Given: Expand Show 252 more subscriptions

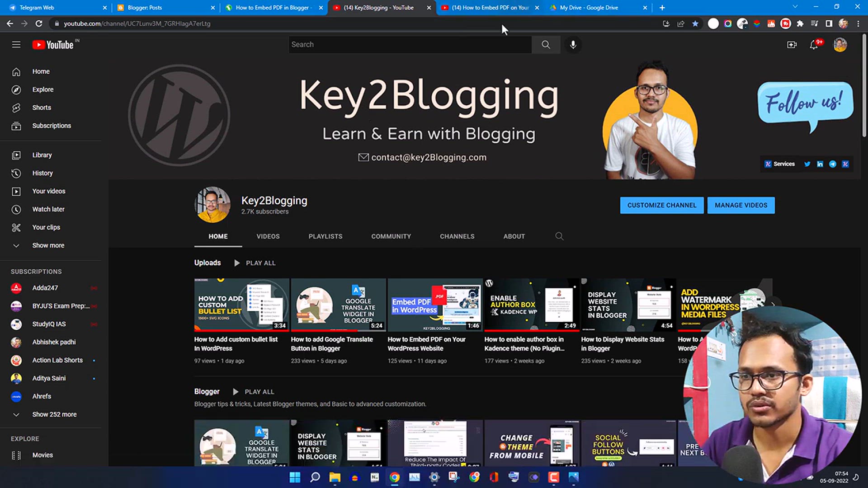Looking at the screenshot, I should [x=54, y=414].
